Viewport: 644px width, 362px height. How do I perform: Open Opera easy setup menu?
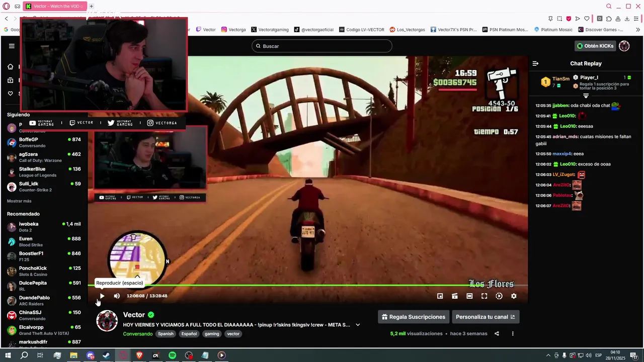point(636,19)
